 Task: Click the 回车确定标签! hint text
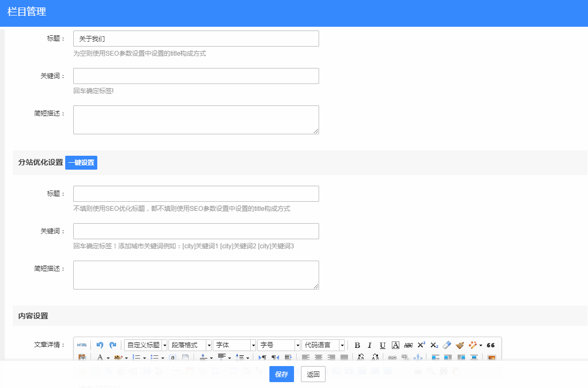point(94,91)
